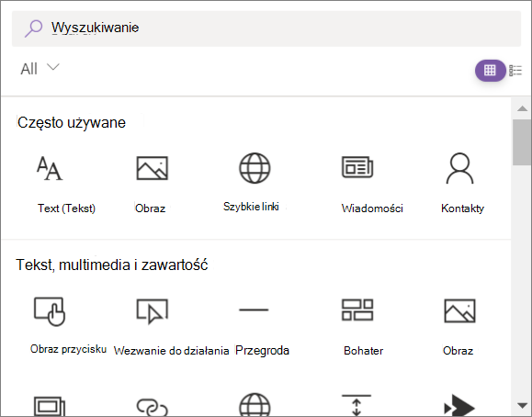Click the Bohater label
Screen dimensions: 532x417
coord(363,351)
